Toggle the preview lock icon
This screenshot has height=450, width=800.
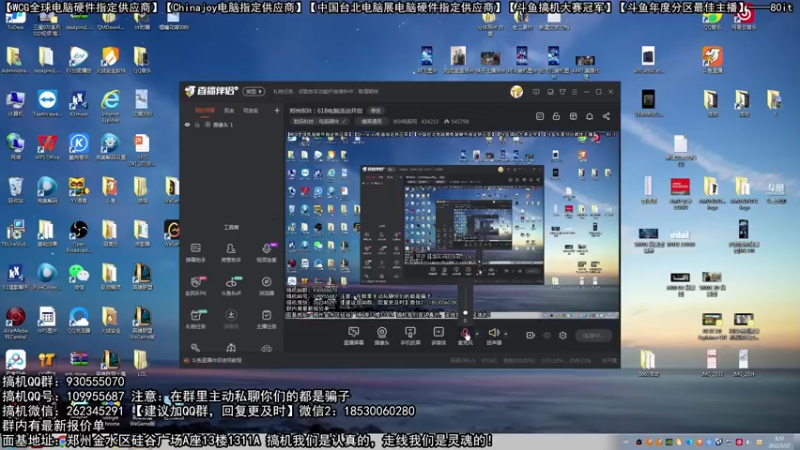[x=556, y=116]
